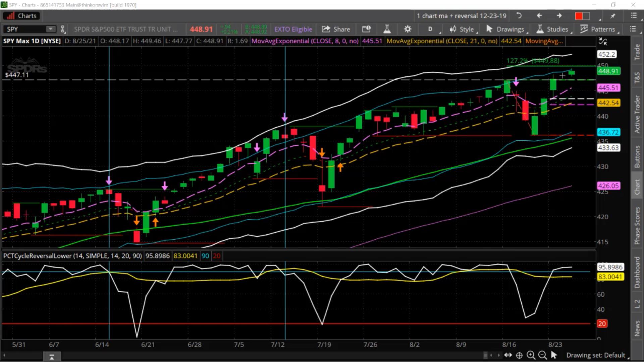Click the collapse lower panel icon at bottom left
Image resolution: width=644 pixels, height=362 pixels.
(x=52, y=357)
